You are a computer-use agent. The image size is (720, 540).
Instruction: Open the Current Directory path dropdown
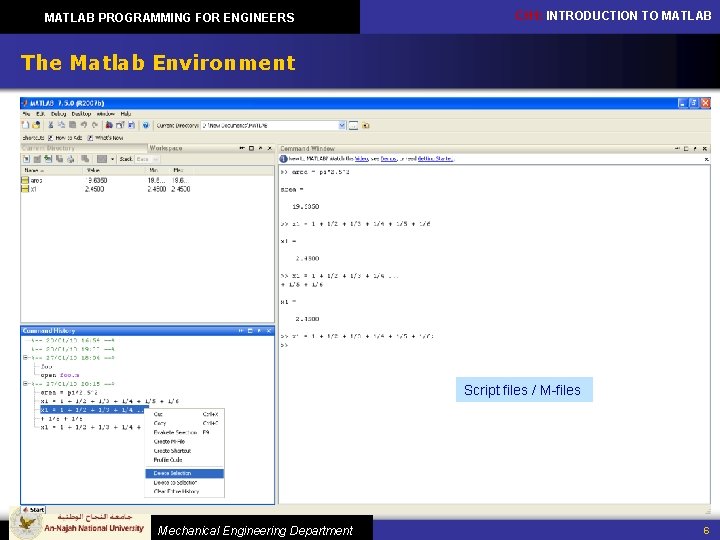tap(342, 125)
